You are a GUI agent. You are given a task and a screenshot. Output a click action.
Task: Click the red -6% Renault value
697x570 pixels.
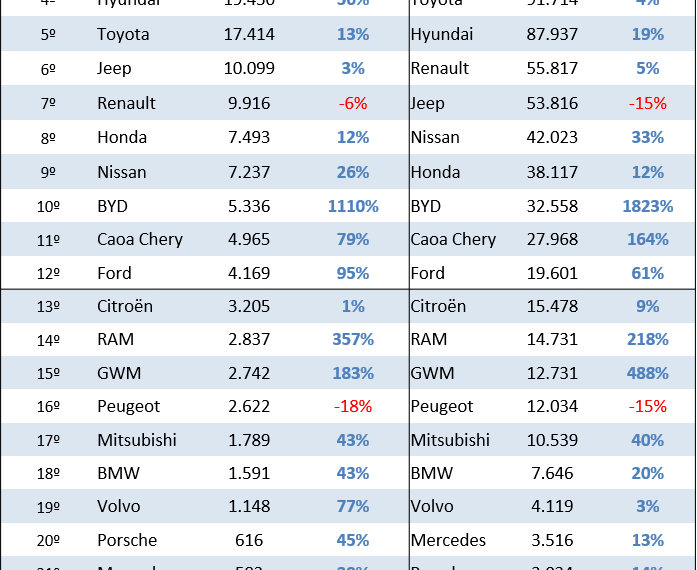point(353,104)
